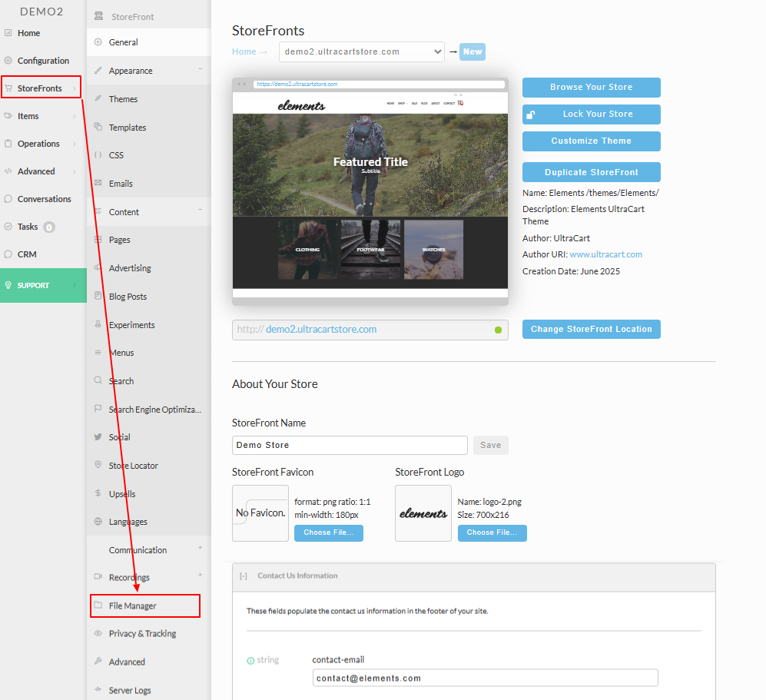
Task: Click the Duplicate StoreFront button
Action: (x=591, y=172)
